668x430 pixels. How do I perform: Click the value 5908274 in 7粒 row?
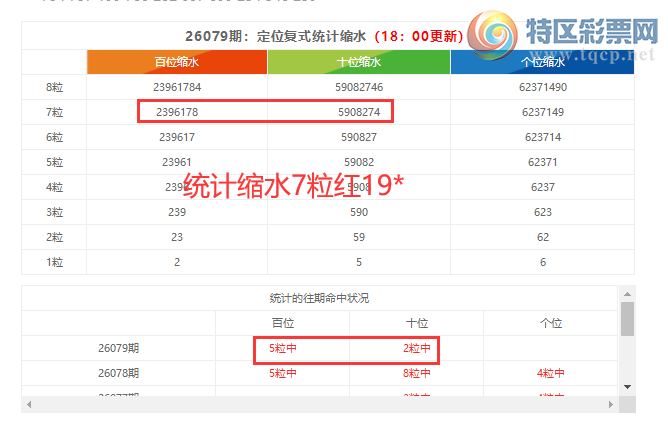point(359,113)
